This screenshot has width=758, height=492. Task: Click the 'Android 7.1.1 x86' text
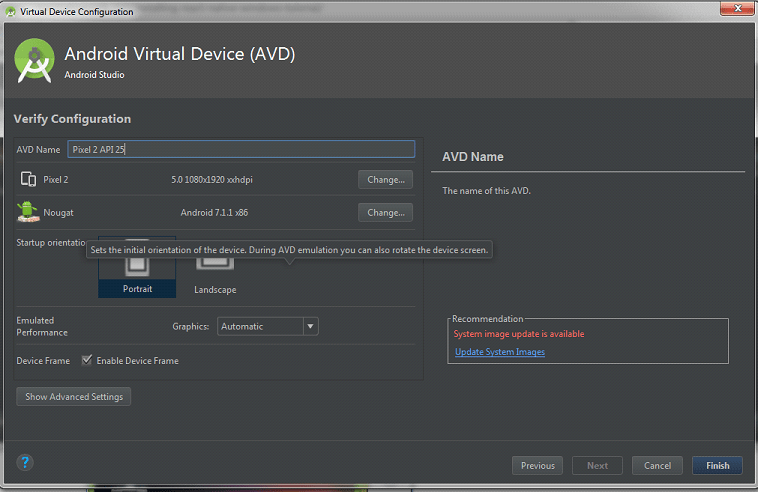pyautogui.click(x=214, y=212)
